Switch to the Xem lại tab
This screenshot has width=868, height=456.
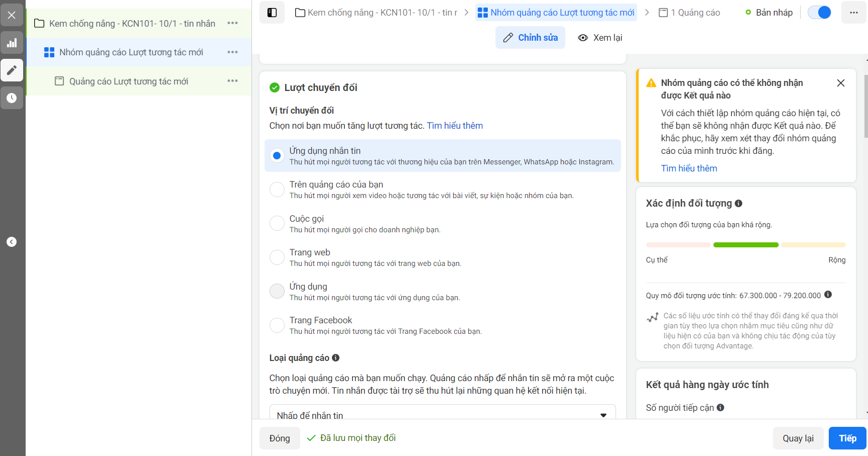600,38
